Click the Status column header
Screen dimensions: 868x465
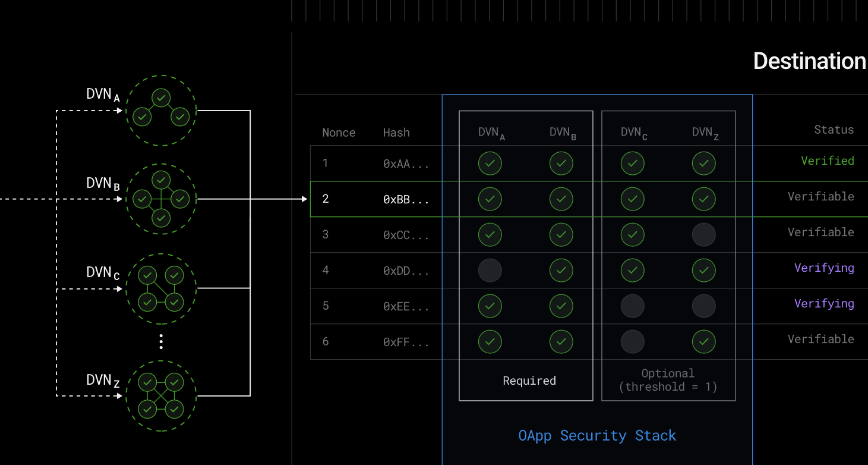click(x=834, y=130)
